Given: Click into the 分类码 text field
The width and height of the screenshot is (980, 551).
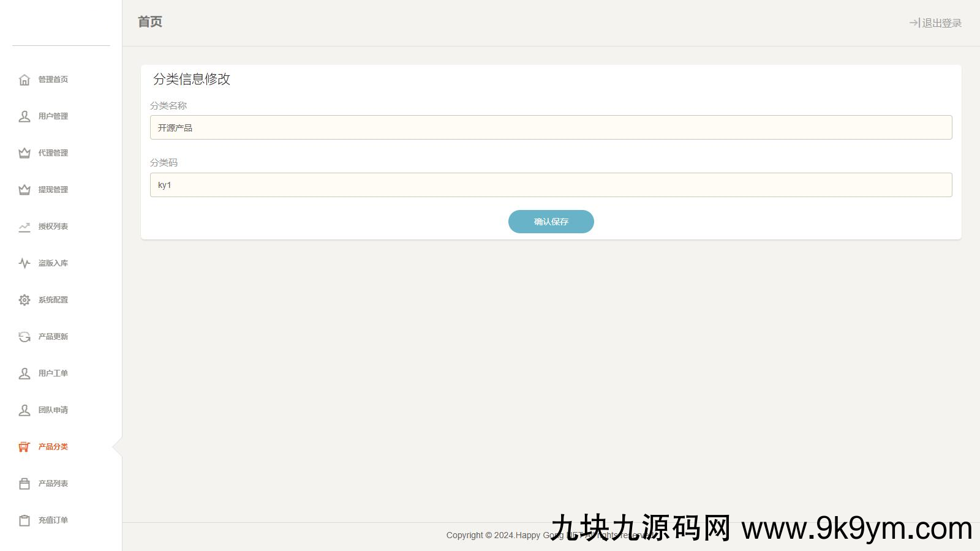Looking at the screenshot, I should pyautogui.click(x=551, y=185).
